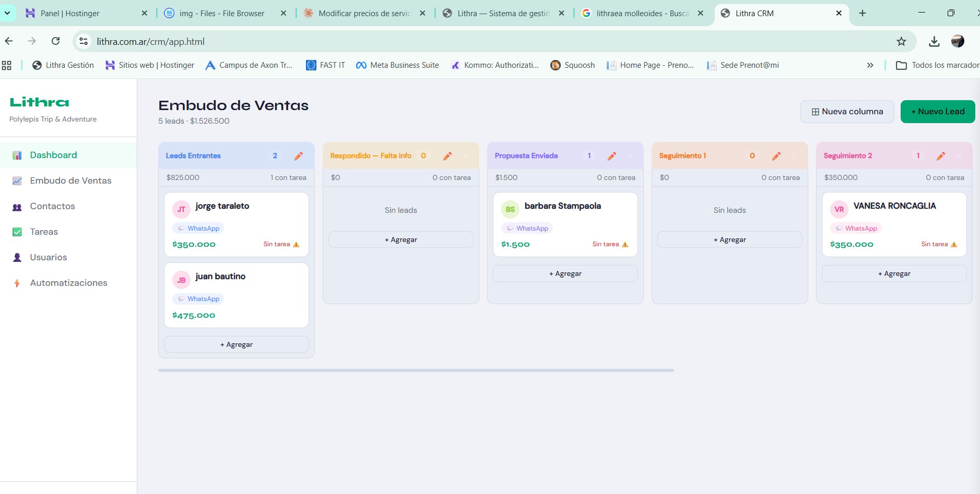Click the Automatizaciones lightning icon

[x=17, y=283]
